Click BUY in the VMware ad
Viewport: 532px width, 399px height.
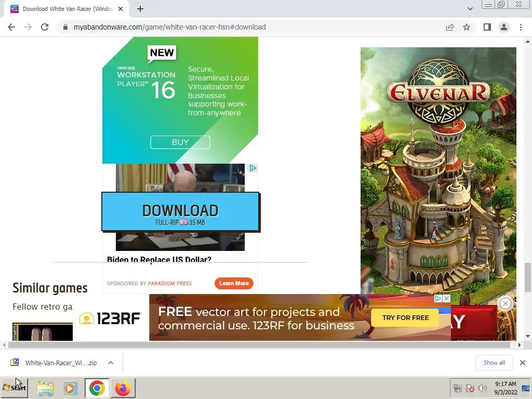click(x=180, y=142)
